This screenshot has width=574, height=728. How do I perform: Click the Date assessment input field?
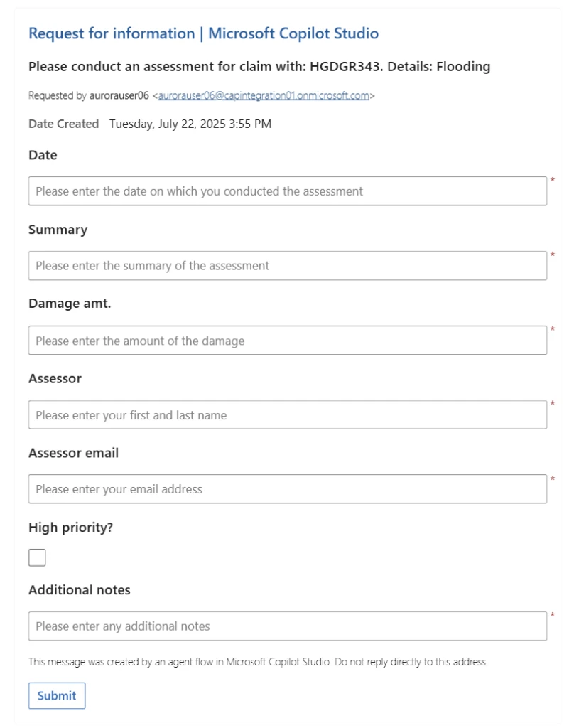coord(287,191)
